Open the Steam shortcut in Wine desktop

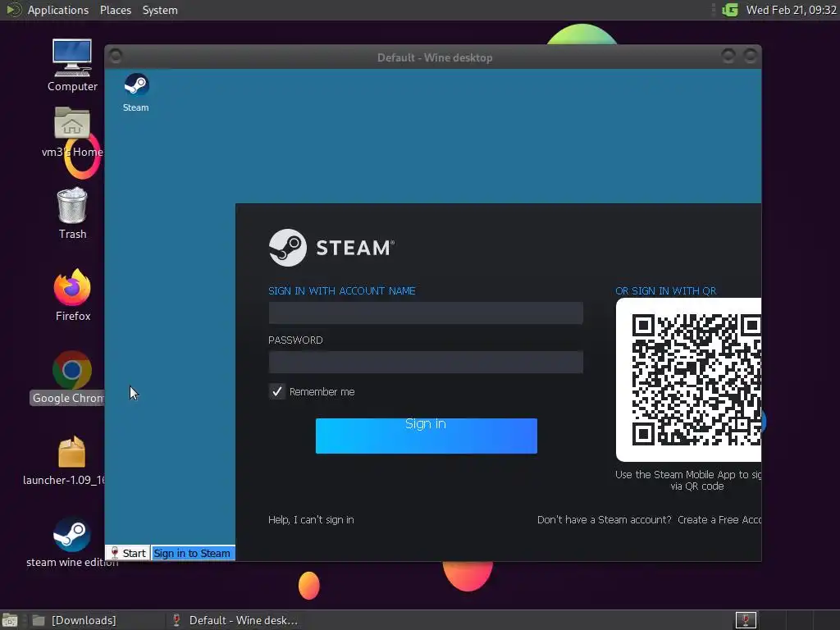[x=136, y=92]
